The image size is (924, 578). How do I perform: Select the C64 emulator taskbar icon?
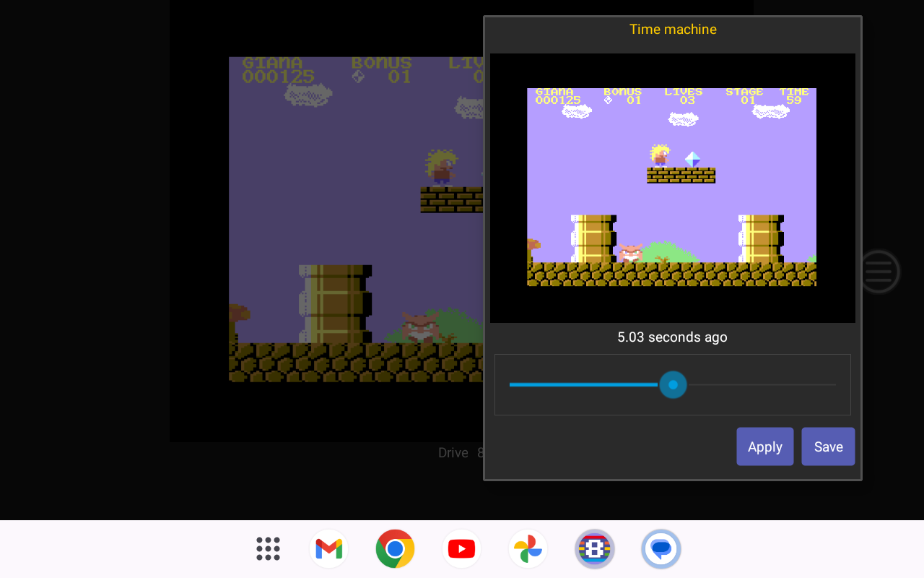[594, 549]
